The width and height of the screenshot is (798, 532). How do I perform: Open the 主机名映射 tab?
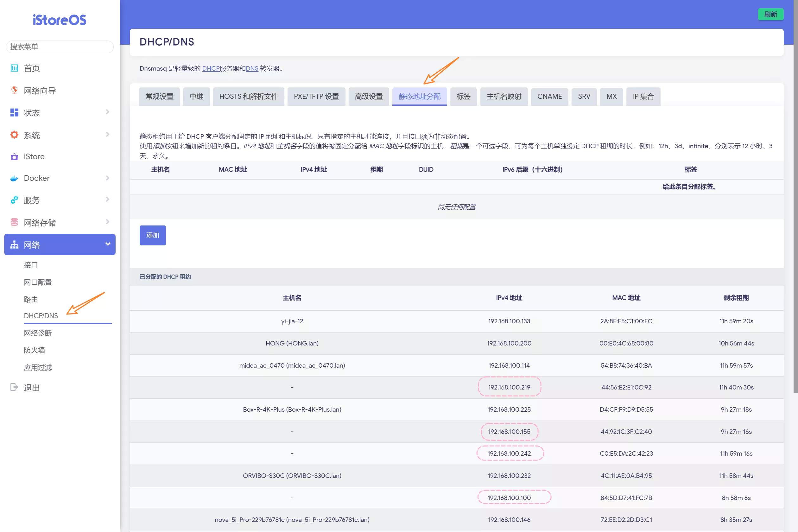click(504, 97)
